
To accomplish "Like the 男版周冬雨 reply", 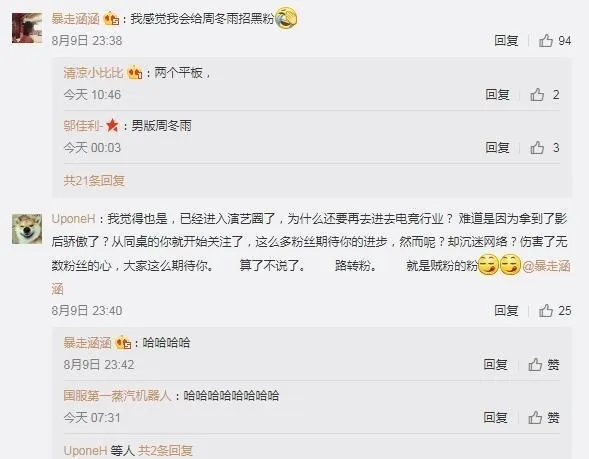I will point(544,148).
